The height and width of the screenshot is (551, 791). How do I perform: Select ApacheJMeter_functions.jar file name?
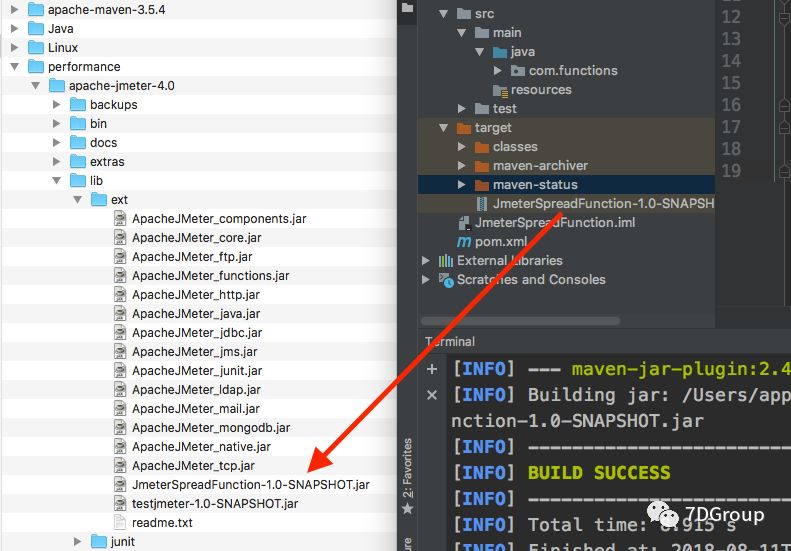(x=211, y=276)
